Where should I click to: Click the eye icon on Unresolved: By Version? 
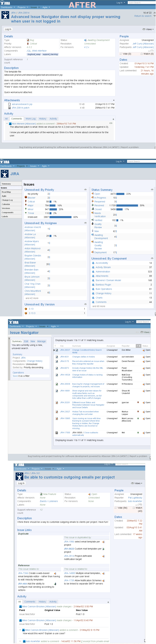coord(85,304)
